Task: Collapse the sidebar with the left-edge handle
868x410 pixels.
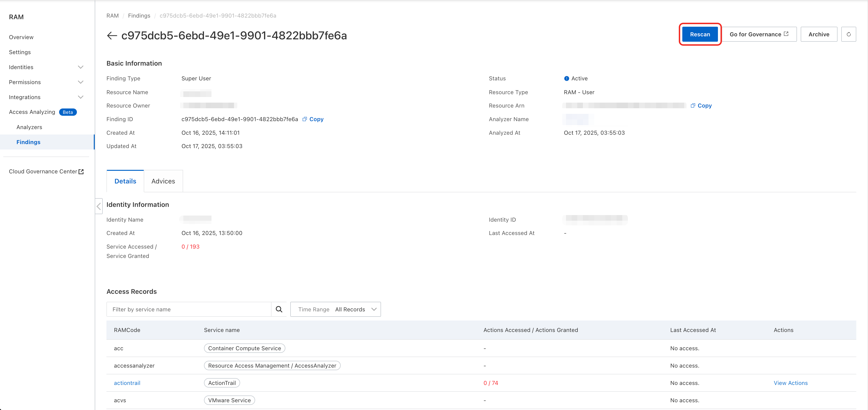Action: (x=99, y=206)
